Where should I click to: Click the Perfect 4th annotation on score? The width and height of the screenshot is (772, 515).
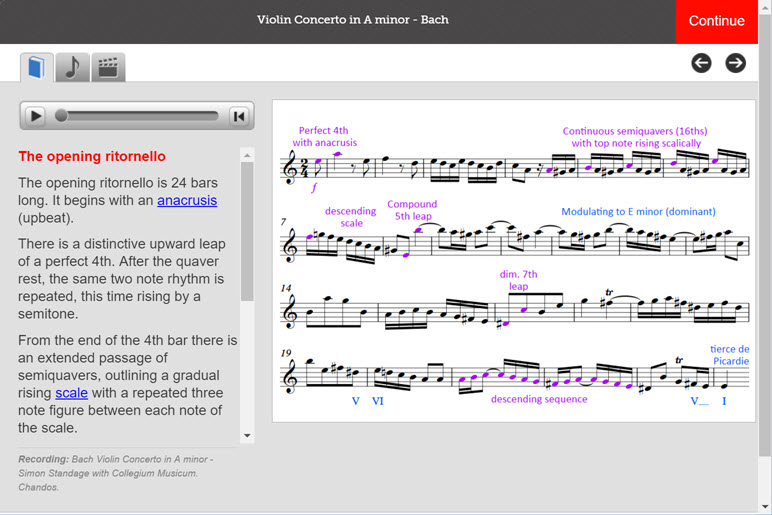tap(324, 136)
